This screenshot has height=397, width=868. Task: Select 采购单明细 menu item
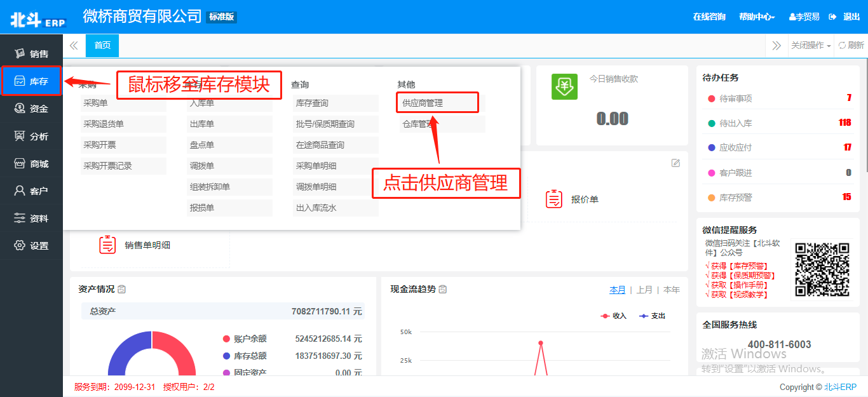(x=336, y=166)
